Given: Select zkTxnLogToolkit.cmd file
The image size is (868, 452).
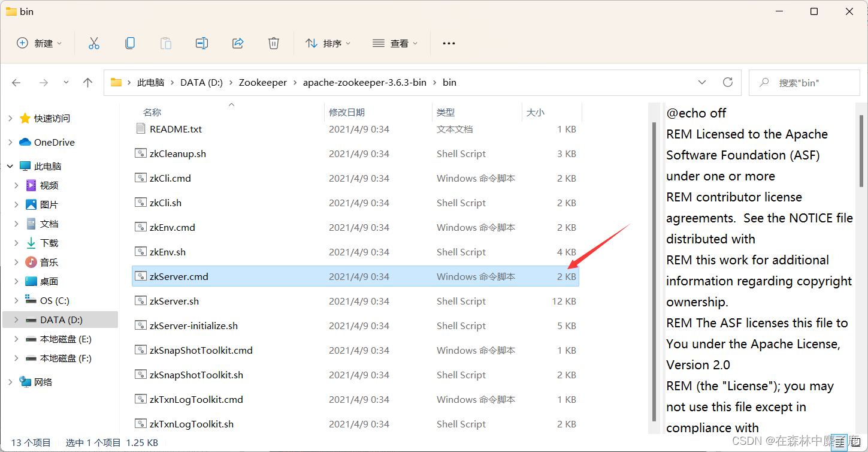Looking at the screenshot, I should click(x=355, y=399).
